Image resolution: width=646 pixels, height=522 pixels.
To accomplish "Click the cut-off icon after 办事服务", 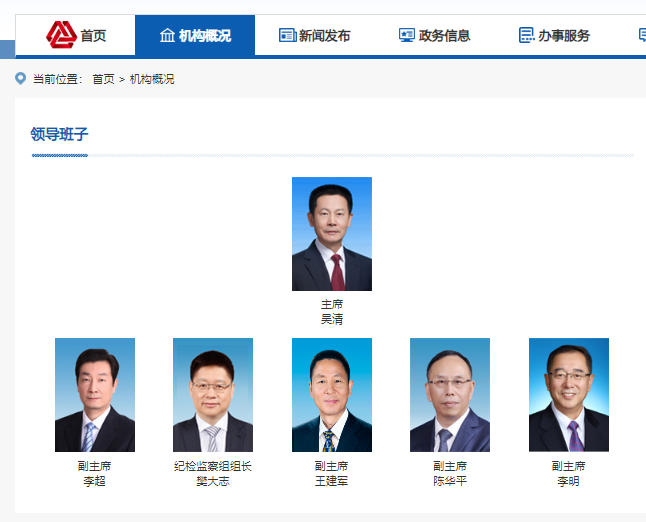I will pos(642,35).
